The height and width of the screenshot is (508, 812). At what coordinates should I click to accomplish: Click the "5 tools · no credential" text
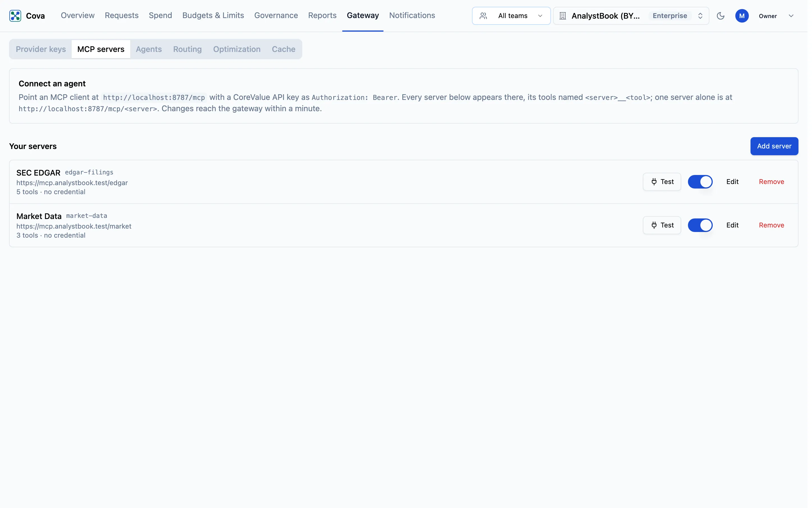[x=51, y=192]
